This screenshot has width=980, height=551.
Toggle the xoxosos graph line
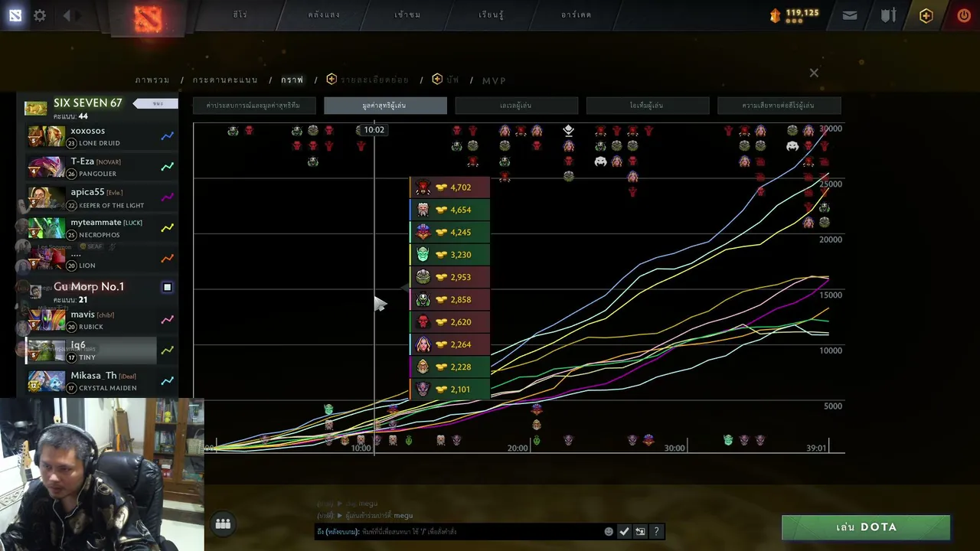click(167, 136)
